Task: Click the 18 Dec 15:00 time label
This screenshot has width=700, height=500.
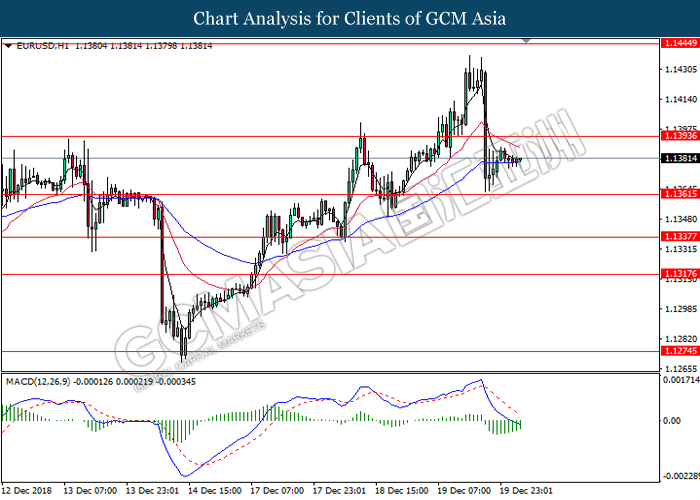Action: coord(402,491)
